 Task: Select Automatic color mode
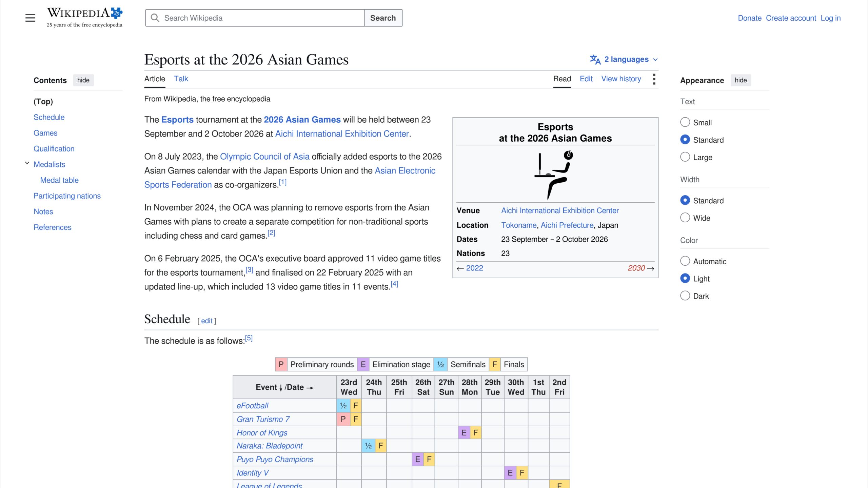point(685,261)
